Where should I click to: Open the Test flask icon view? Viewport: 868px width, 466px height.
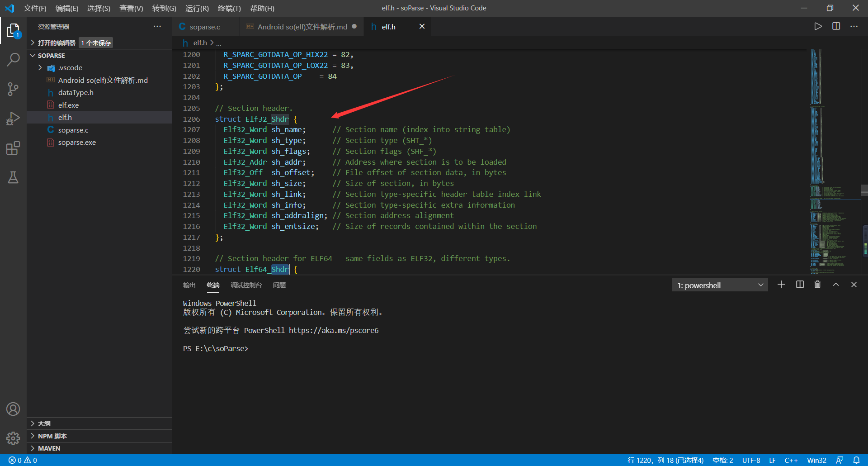(13, 177)
